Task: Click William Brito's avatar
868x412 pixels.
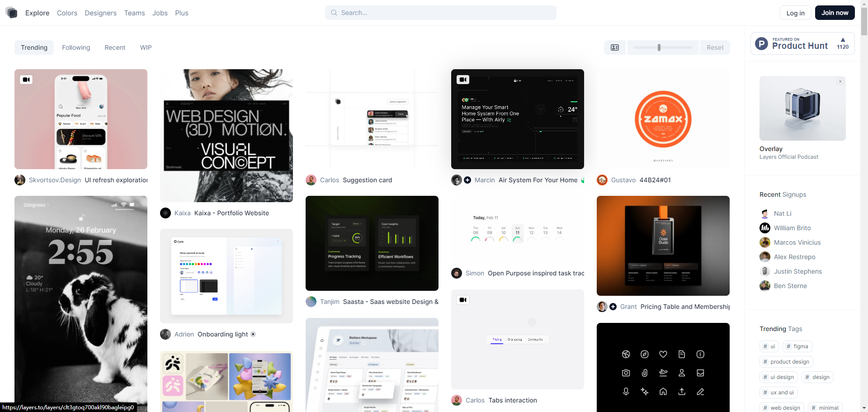Action: tap(765, 228)
